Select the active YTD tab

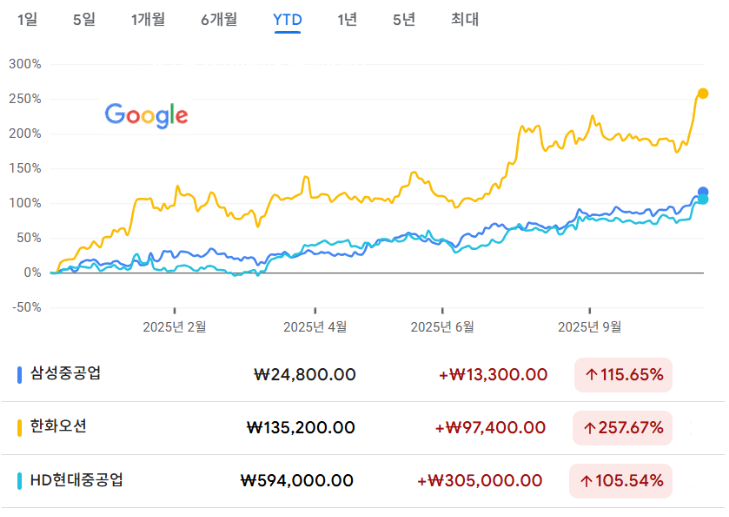(x=288, y=19)
